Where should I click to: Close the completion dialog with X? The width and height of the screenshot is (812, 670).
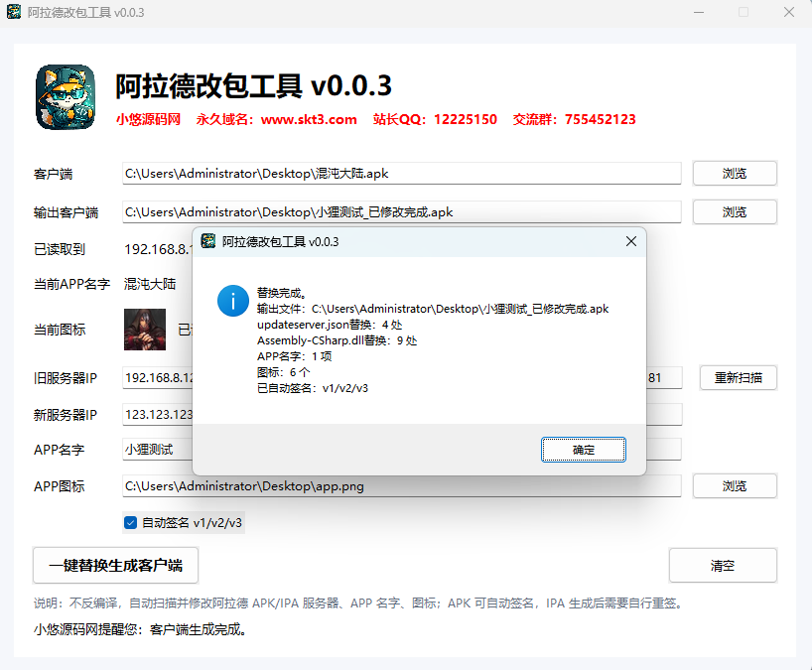coord(630,241)
